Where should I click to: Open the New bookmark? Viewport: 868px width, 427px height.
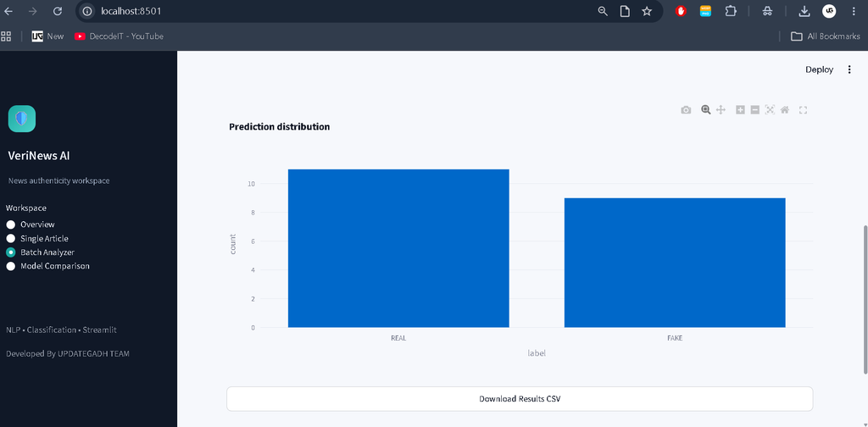pyautogui.click(x=47, y=36)
